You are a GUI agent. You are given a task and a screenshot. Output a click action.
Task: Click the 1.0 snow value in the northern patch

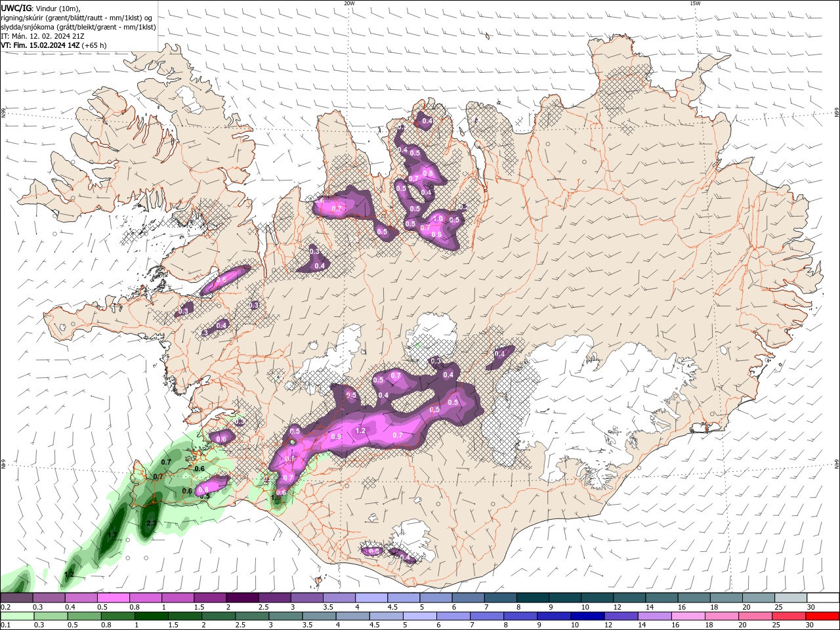(438, 219)
